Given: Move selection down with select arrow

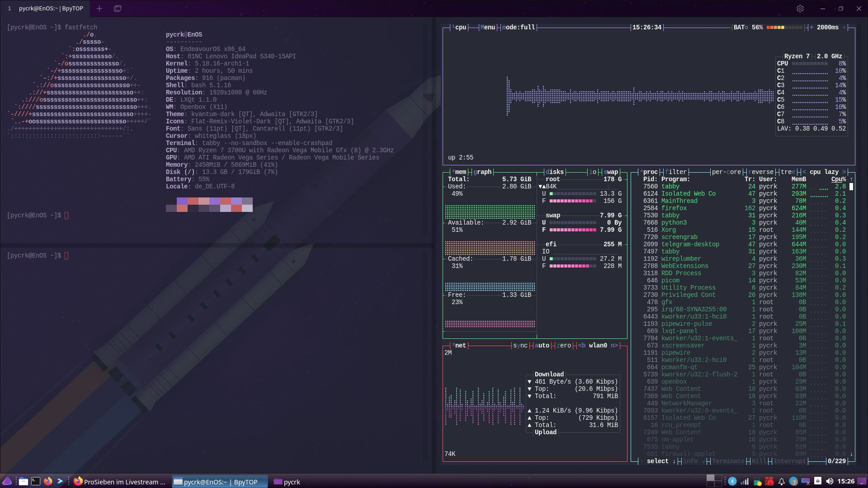Looking at the screenshot, I should (674, 461).
